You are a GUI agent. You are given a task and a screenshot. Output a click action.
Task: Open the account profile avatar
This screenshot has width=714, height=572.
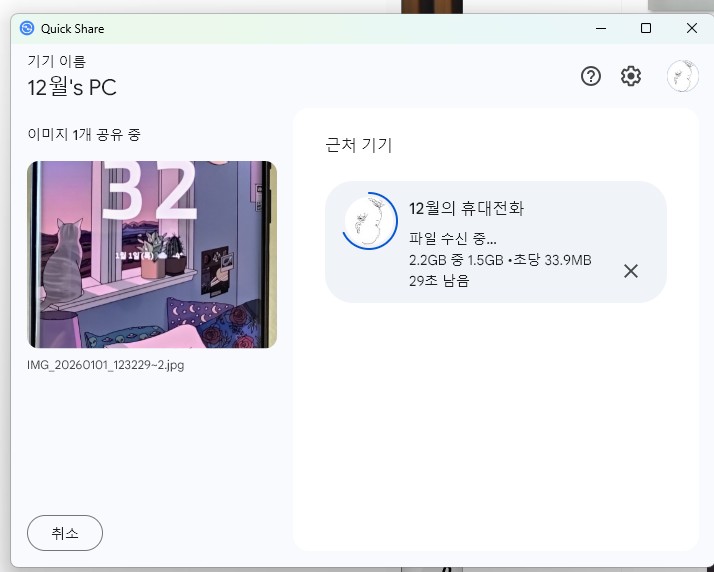[x=683, y=76]
